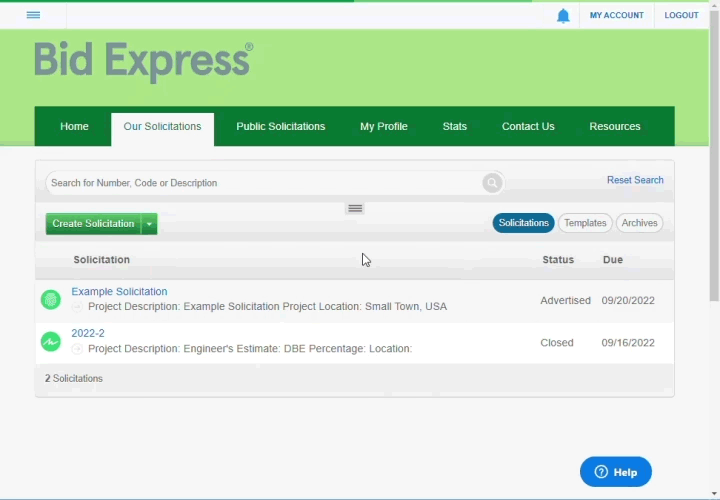Viewport: 720px width, 500px height.
Task: Click the 2022-2 solicitation status icon
Action: [x=50, y=342]
